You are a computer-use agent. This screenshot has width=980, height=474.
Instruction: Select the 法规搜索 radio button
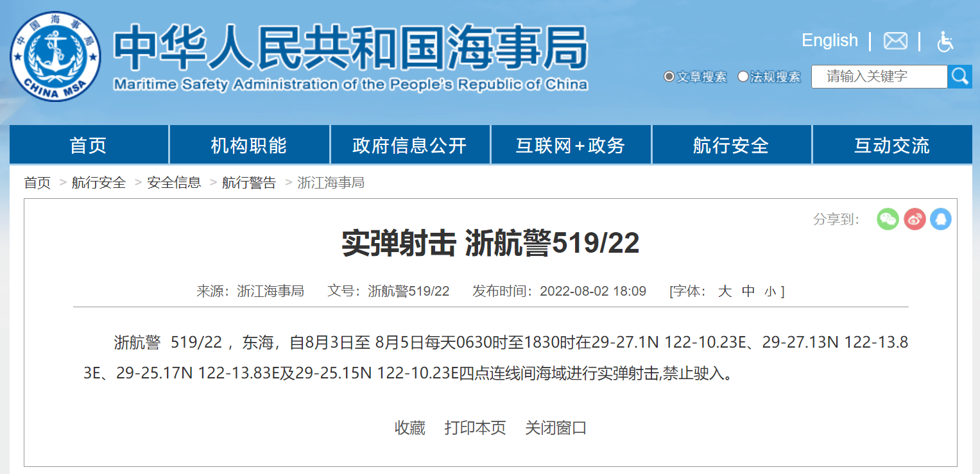coord(743,76)
